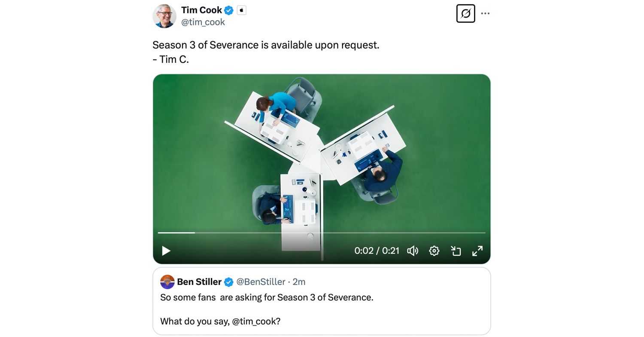
Task: Click the Ben Stiller display name
Action: click(x=199, y=282)
